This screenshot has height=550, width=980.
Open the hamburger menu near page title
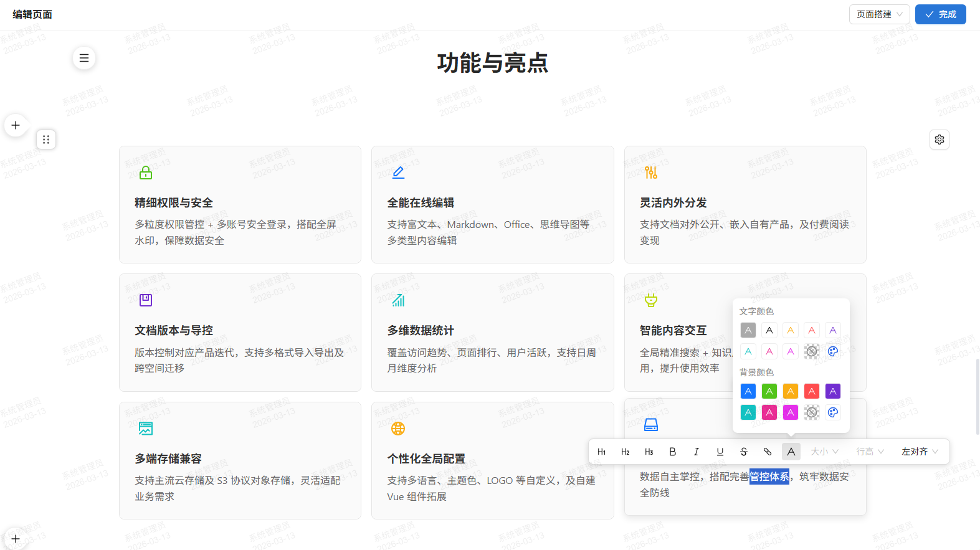pyautogui.click(x=84, y=58)
